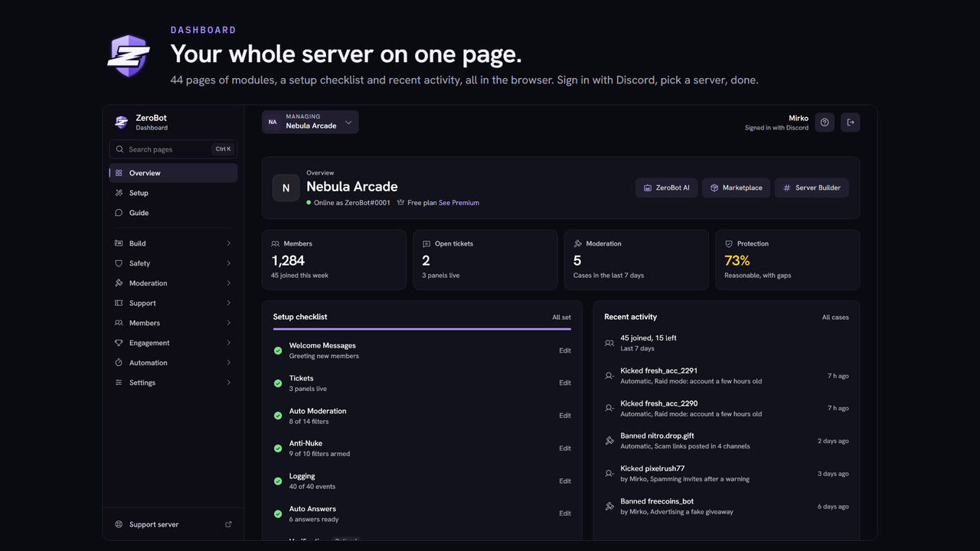
Task: Expand the Support section in sidebar
Action: point(173,303)
